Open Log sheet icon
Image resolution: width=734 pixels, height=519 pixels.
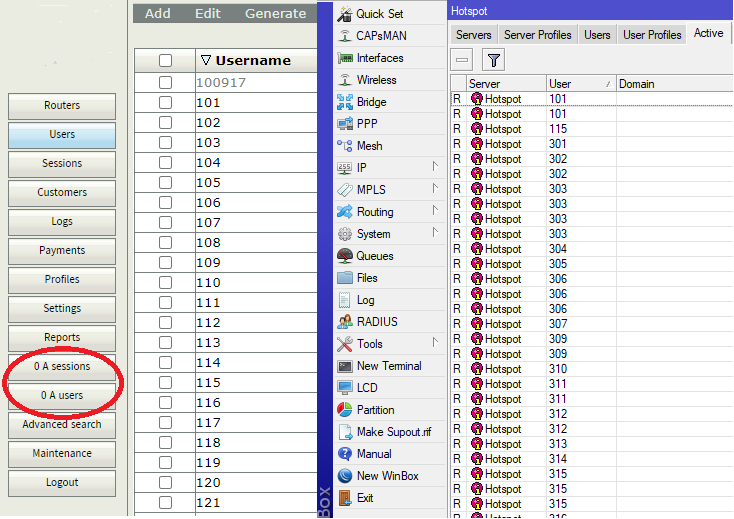coord(345,300)
